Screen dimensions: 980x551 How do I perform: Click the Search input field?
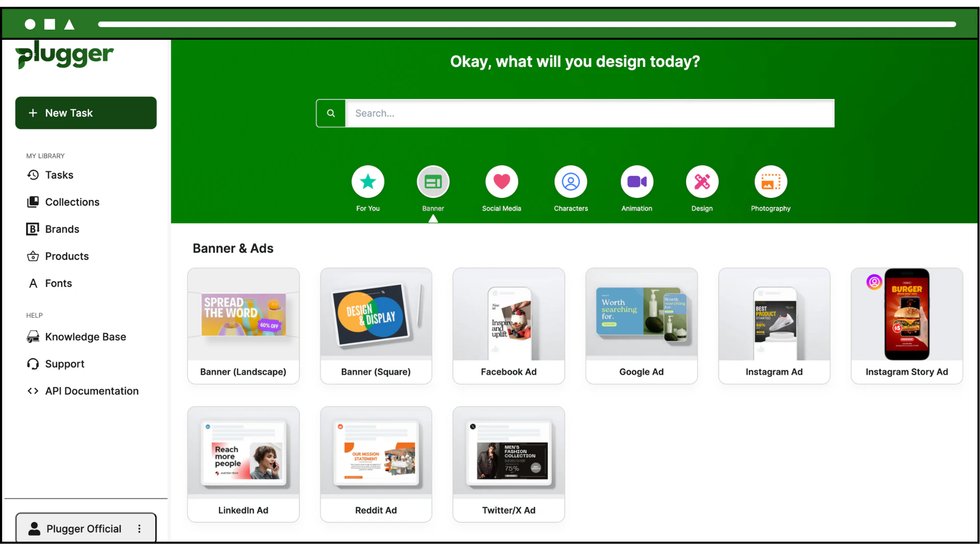(x=590, y=113)
